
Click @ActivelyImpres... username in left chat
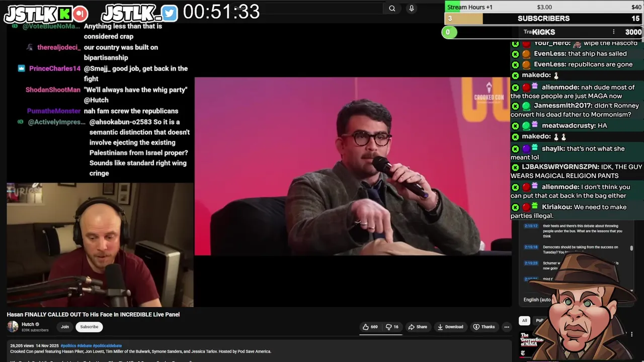56,122
